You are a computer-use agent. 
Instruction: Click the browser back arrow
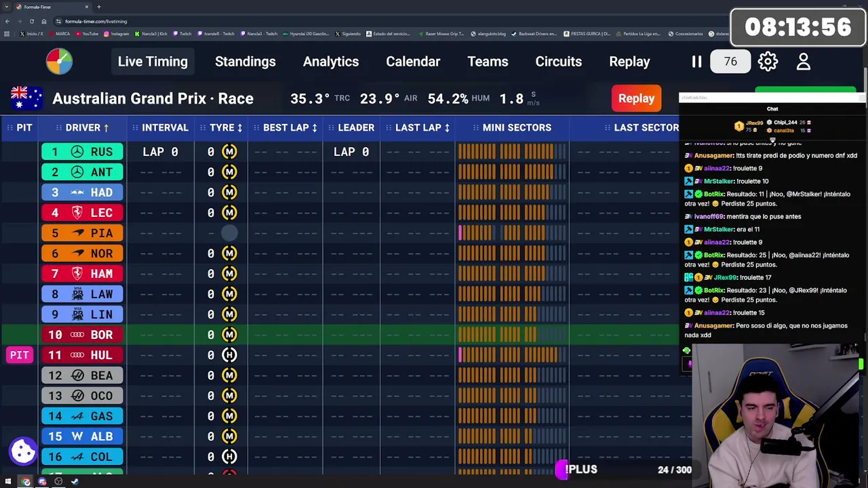(7, 21)
